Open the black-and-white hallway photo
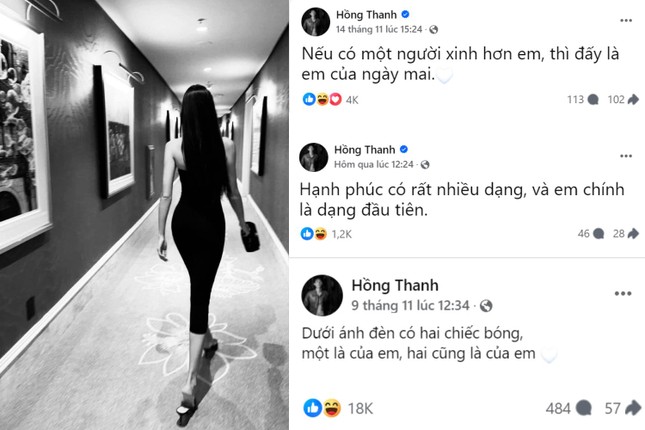This screenshot has width=645, height=430. (144, 215)
